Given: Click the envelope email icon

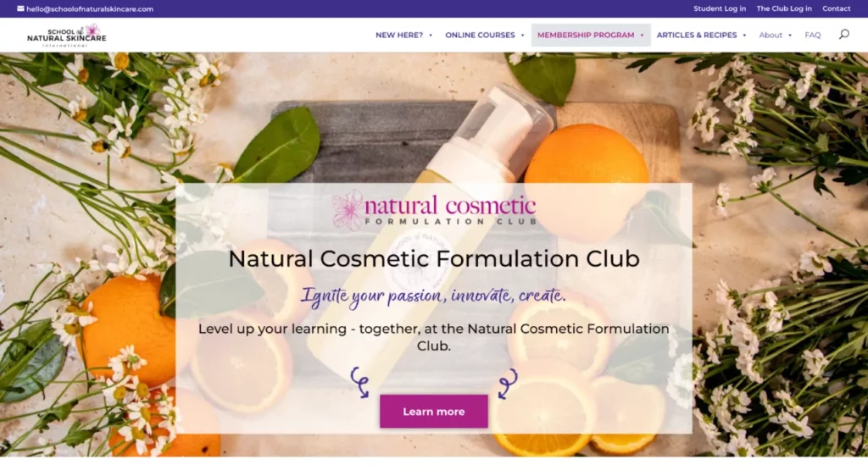Looking at the screenshot, I should (20, 8).
